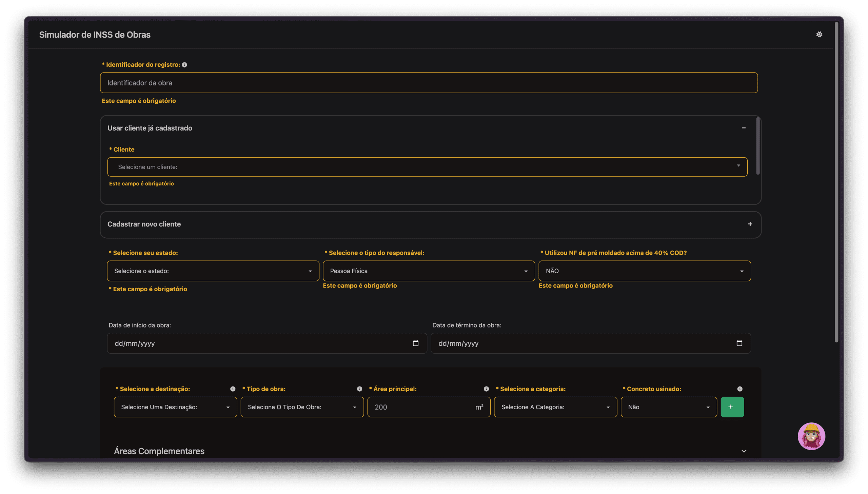The height and width of the screenshot is (494, 868).
Task: Open calendar picker for Data de início
Action: (415, 343)
